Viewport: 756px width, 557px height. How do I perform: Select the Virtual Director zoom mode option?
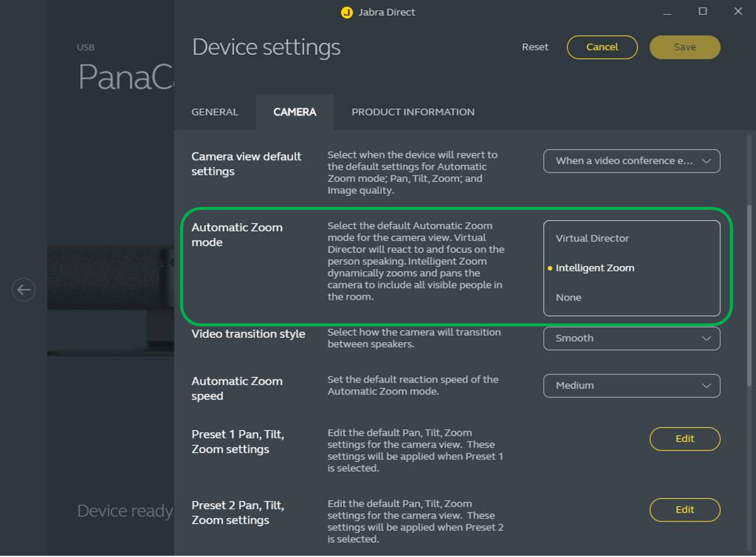coord(592,238)
